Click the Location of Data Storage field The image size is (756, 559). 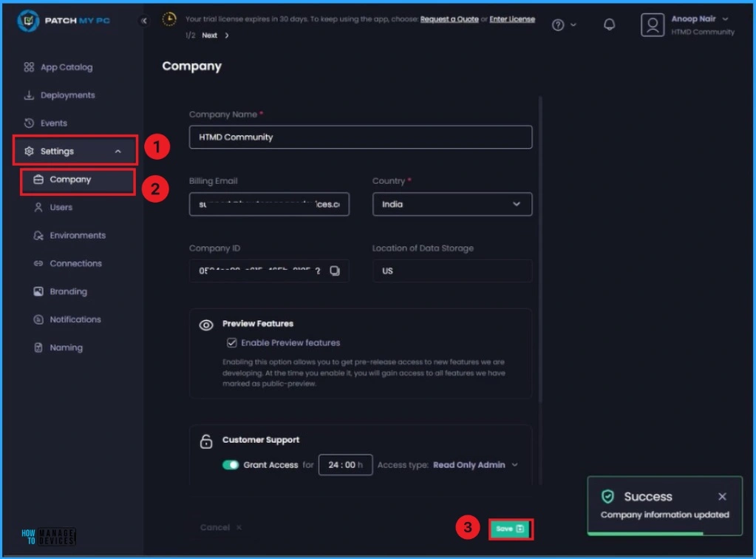452,271
